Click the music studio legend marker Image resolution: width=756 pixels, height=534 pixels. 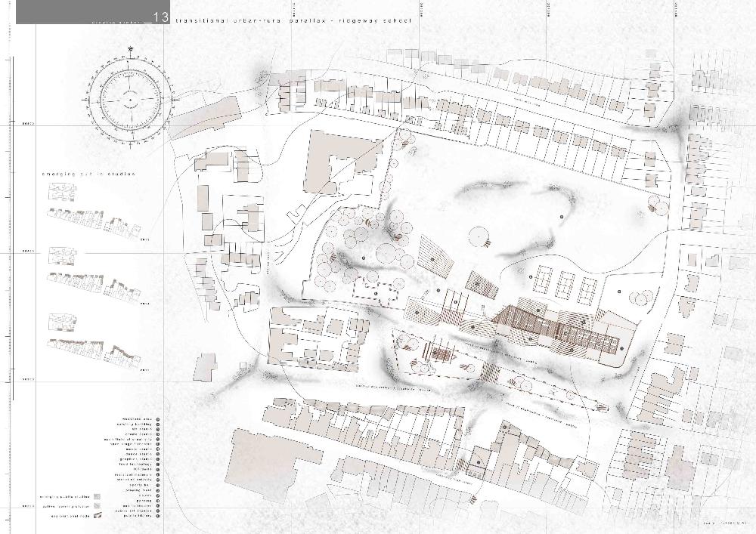coord(158,449)
